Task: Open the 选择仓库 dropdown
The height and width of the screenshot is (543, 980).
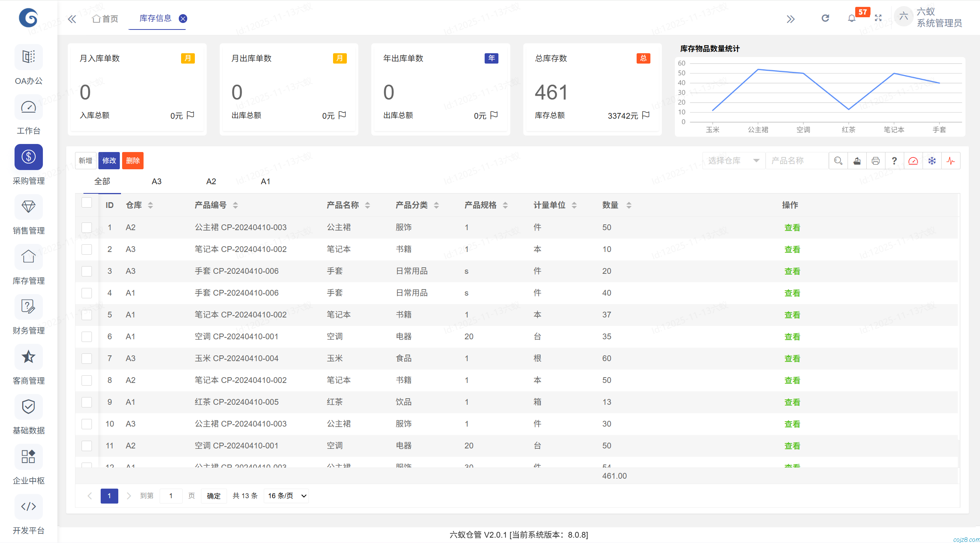Action: pyautogui.click(x=733, y=160)
